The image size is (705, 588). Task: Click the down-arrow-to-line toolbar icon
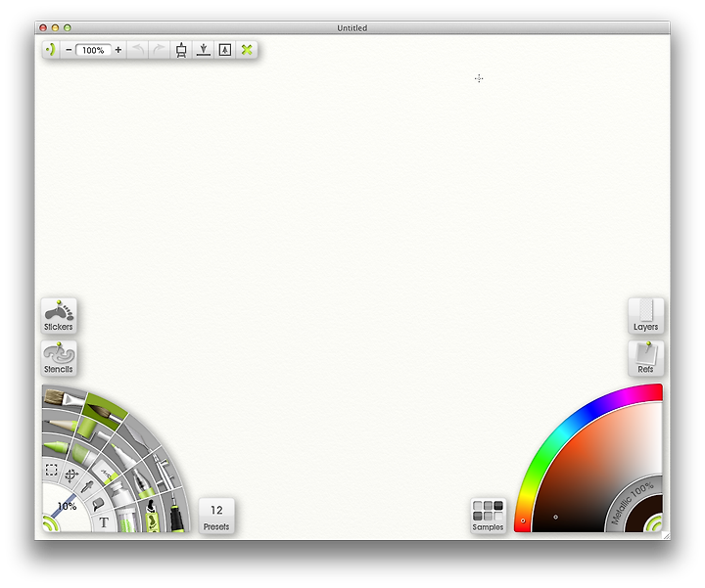pos(204,50)
